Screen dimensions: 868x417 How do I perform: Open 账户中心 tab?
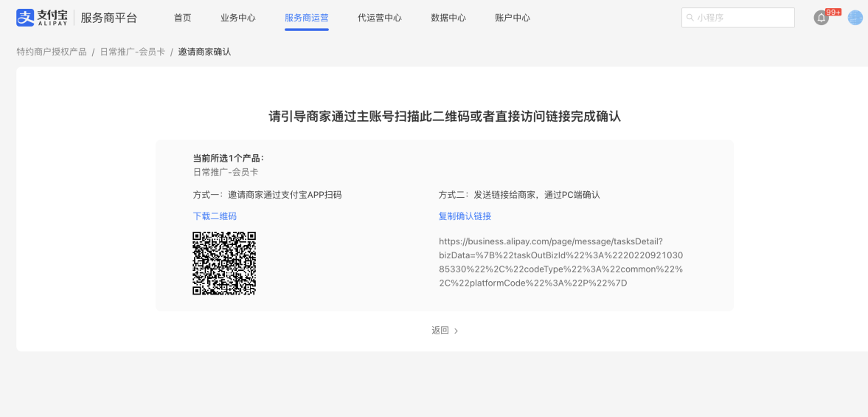[x=513, y=18]
